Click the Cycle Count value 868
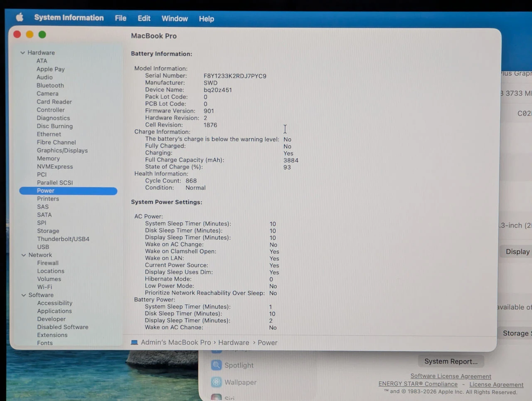Screen dimensions: 532x401 tap(191, 181)
